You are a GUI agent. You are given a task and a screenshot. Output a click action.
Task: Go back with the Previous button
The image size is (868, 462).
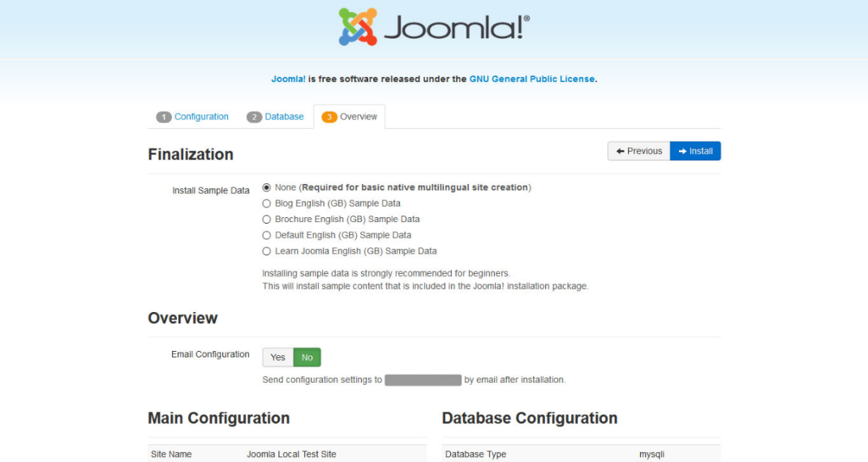(x=638, y=151)
